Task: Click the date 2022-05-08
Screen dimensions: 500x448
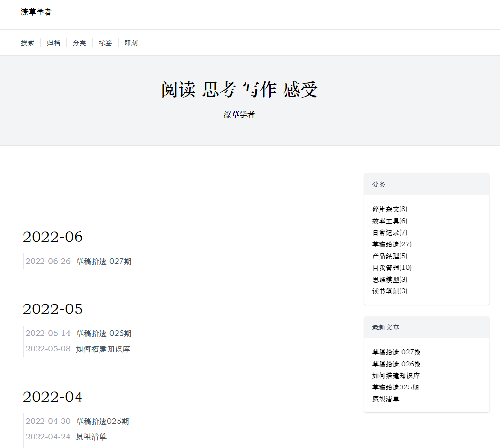Action: coord(48,349)
